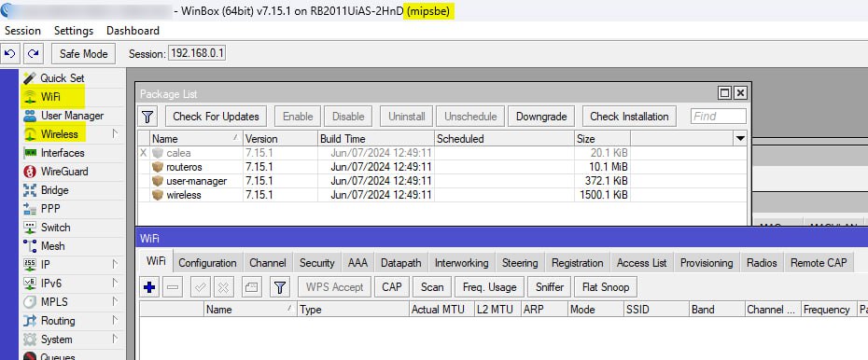Open the Settings menu
The image size is (868, 360).
pyautogui.click(x=74, y=31)
